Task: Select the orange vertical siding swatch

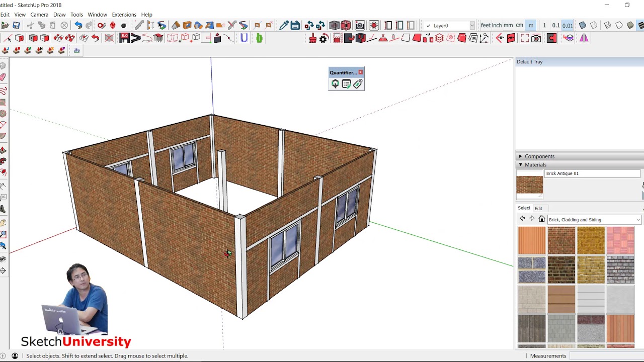Action: click(x=532, y=240)
